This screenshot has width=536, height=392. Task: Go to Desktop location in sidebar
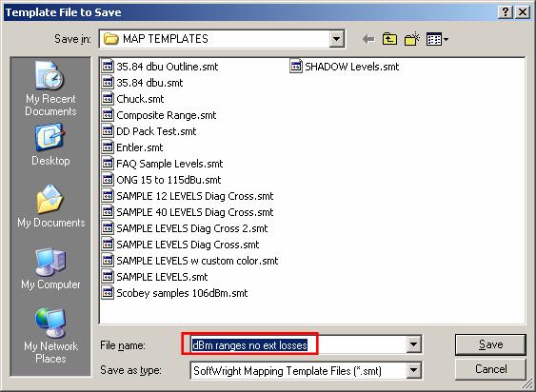[x=50, y=146]
